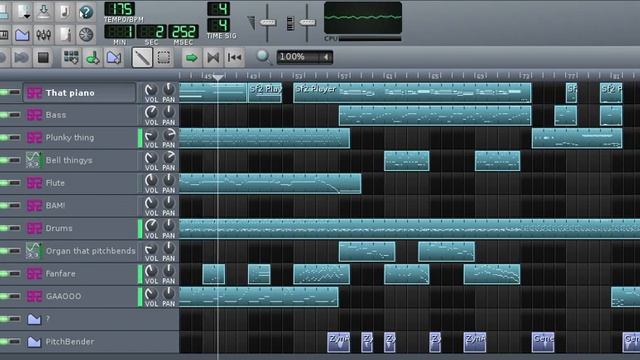Mute the Drums track

pyautogui.click(x=4, y=228)
